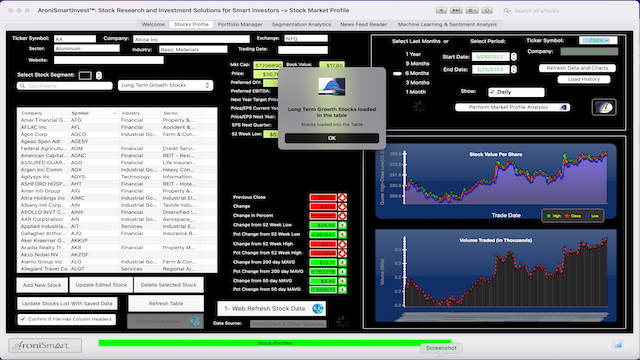Image resolution: width=640 pixels, height=360 pixels.
Task: Toggle Confirm if File Has Column Headers checkbox
Action: coord(23,319)
